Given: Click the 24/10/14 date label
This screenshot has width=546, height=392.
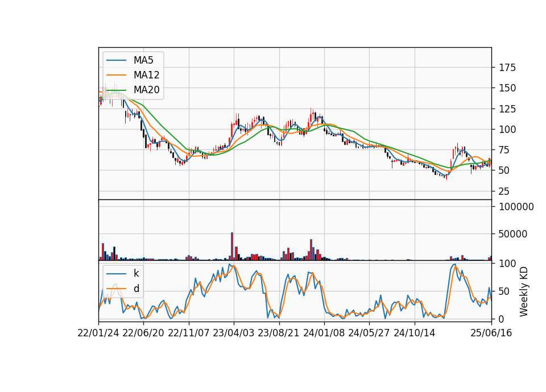Looking at the screenshot, I should click(415, 333).
